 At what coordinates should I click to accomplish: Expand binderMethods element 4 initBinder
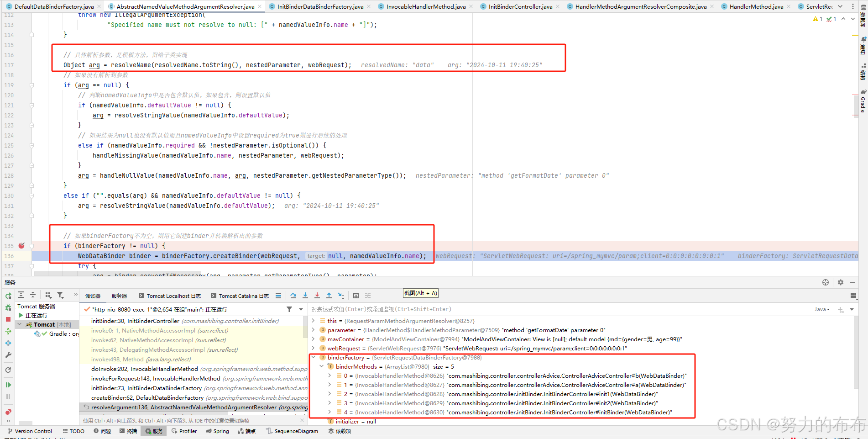pos(329,412)
